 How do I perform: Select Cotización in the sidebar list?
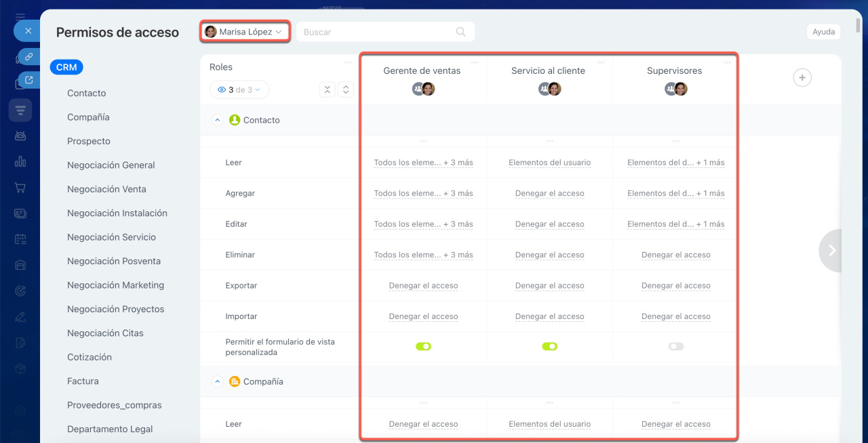coord(90,357)
